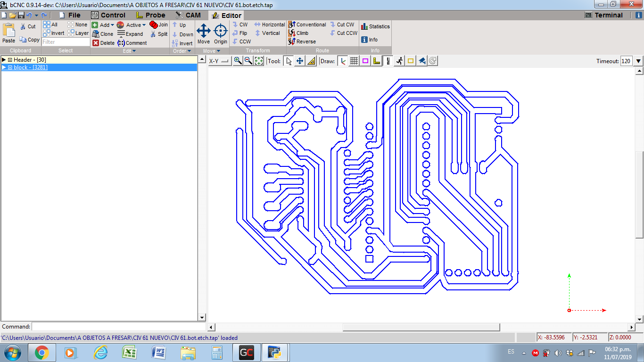Open the X-Y view dropdown
644x362 pixels.
(x=219, y=61)
